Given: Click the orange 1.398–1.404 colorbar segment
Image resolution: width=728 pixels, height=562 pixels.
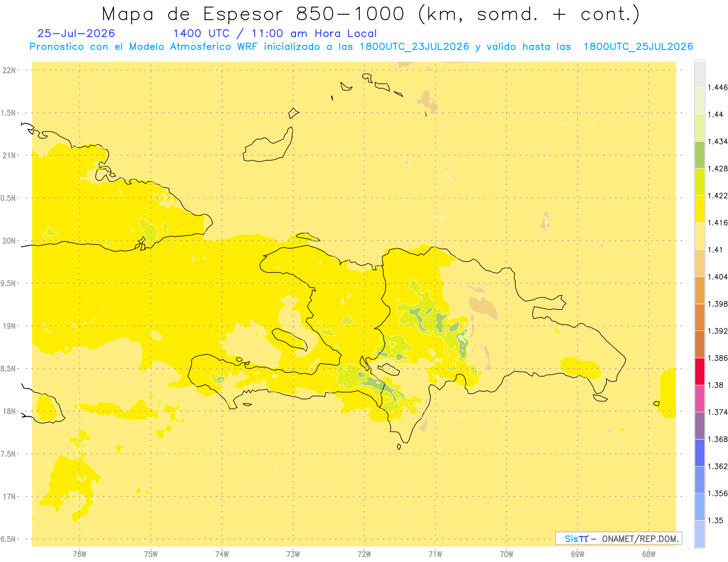Looking at the screenshot, I should click(x=699, y=290).
